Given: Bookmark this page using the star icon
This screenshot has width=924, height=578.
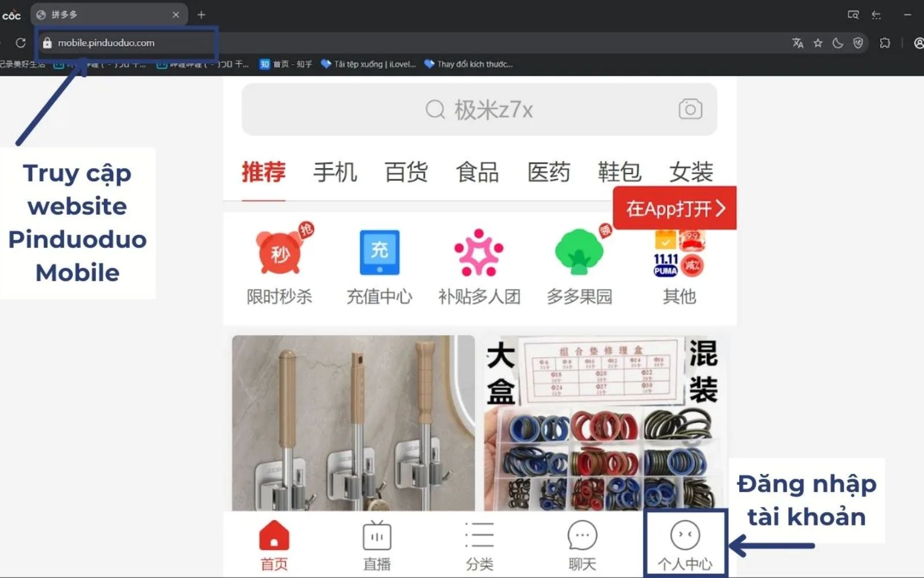Looking at the screenshot, I should click(x=818, y=43).
